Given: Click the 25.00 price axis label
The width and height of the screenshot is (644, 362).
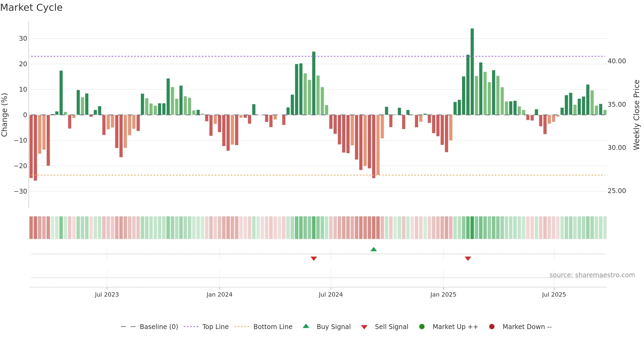Looking at the screenshot, I should pos(617,191).
